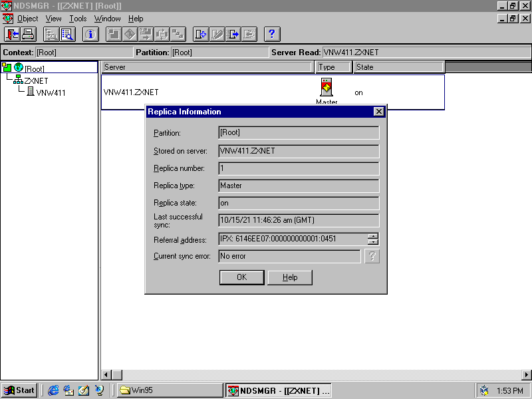Click the blue question mark Help toolbar icon
Viewport: 532px width, 399px height.
pos(272,35)
